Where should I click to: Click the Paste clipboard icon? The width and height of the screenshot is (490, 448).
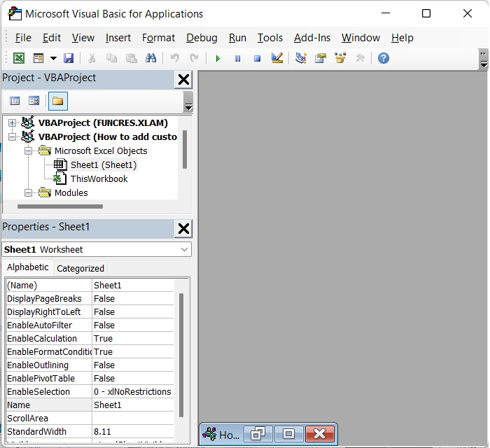point(132,58)
